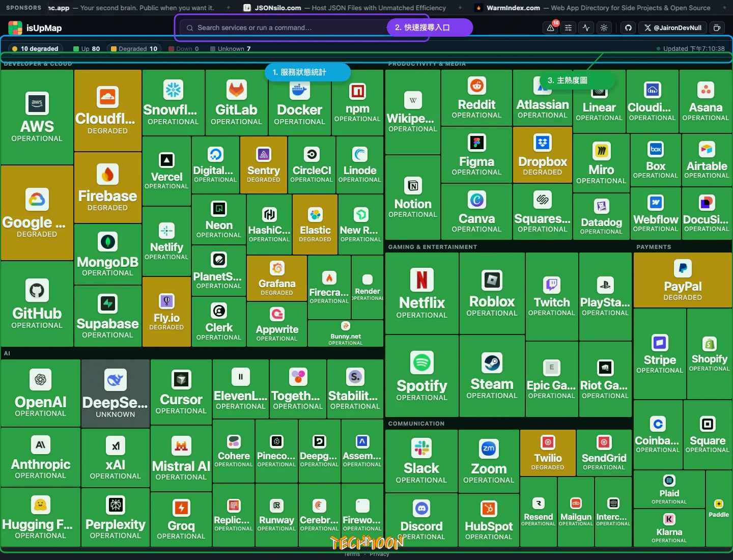The width and height of the screenshot is (733, 560).
Task: Open the Bunny.net service tile
Action: pyautogui.click(x=346, y=333)
